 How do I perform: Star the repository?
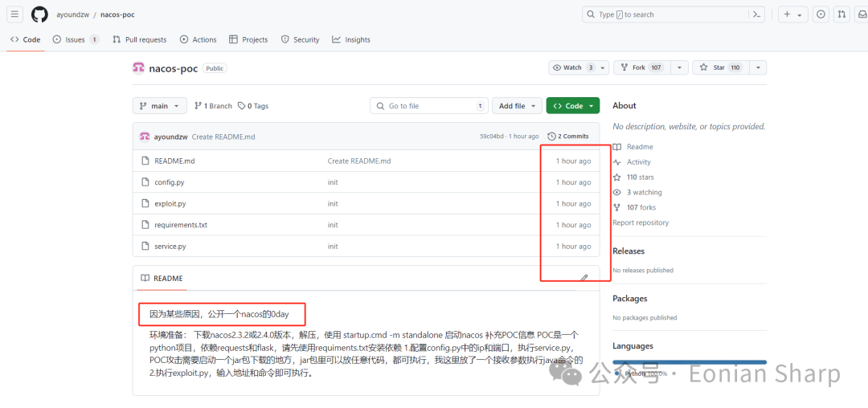(721, 67)
